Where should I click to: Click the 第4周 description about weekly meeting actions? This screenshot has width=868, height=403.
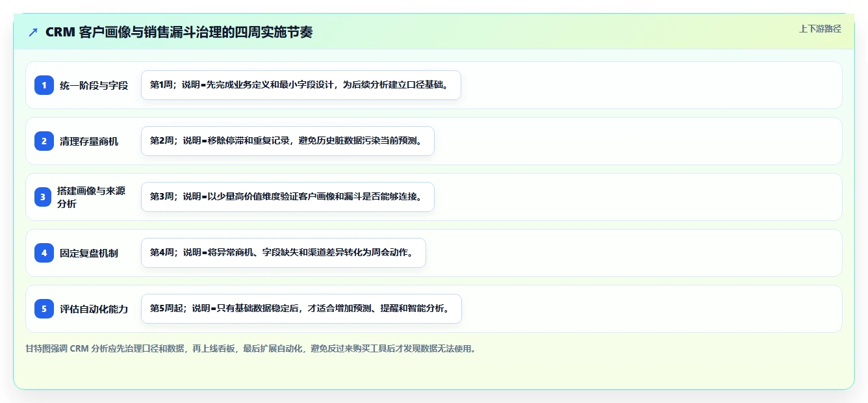pos(283,253)
